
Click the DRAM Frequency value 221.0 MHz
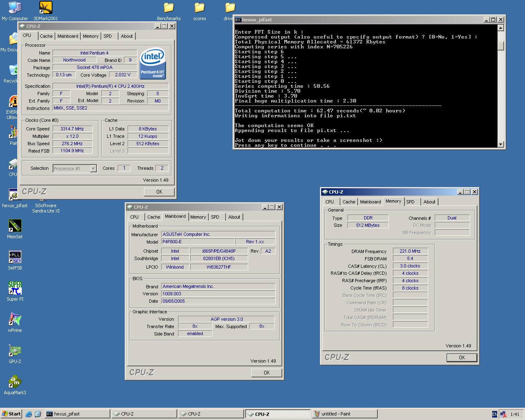tap(410, 251)
